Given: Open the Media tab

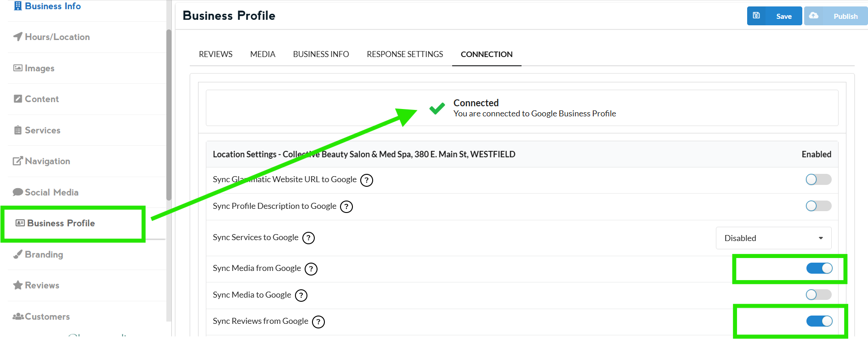Looking at the screenshot, I should coord(262,54).
